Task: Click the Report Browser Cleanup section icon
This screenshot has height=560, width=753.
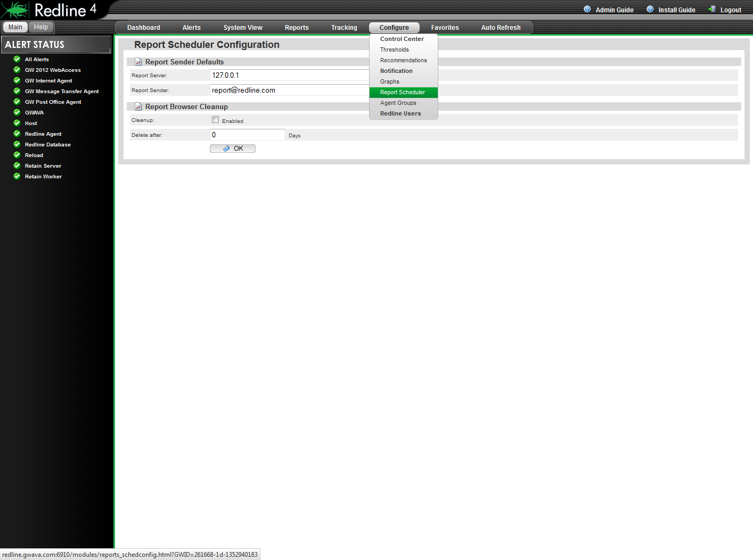Action: [138, 106]
